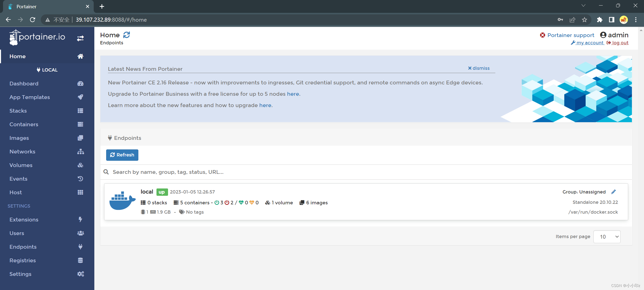This screenshot has width=644, height=290.
Task: Open Events using the history clock icon
Action: 80,179
